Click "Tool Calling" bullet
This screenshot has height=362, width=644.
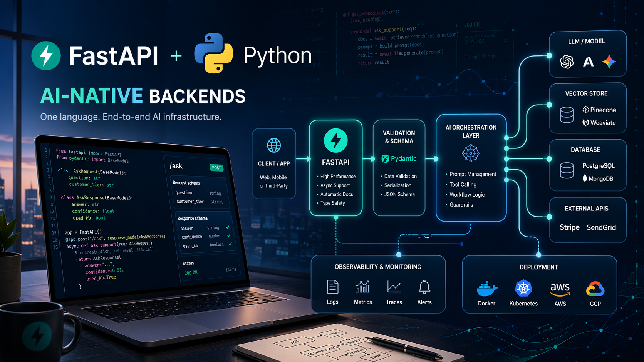pos(463,185)
